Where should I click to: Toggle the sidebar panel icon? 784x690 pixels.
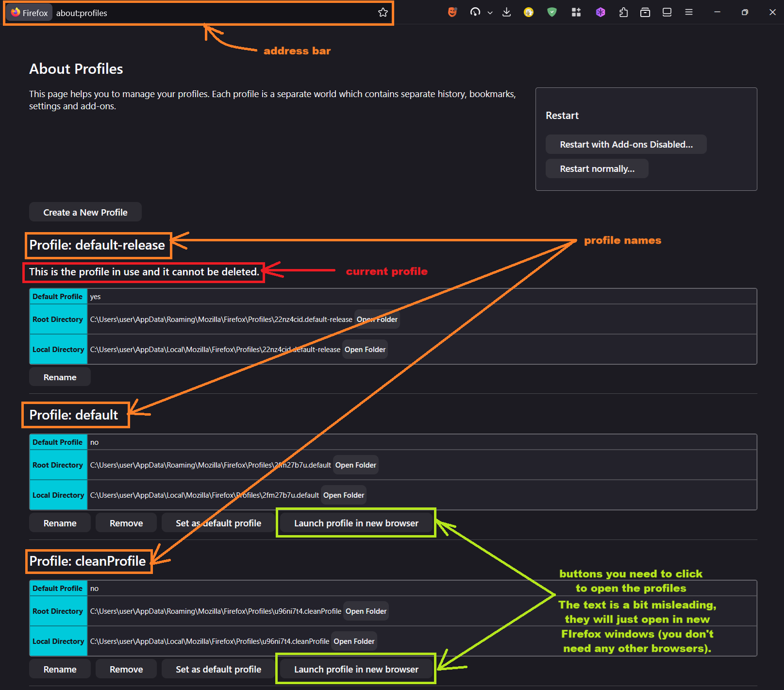[x=667, y=12]
